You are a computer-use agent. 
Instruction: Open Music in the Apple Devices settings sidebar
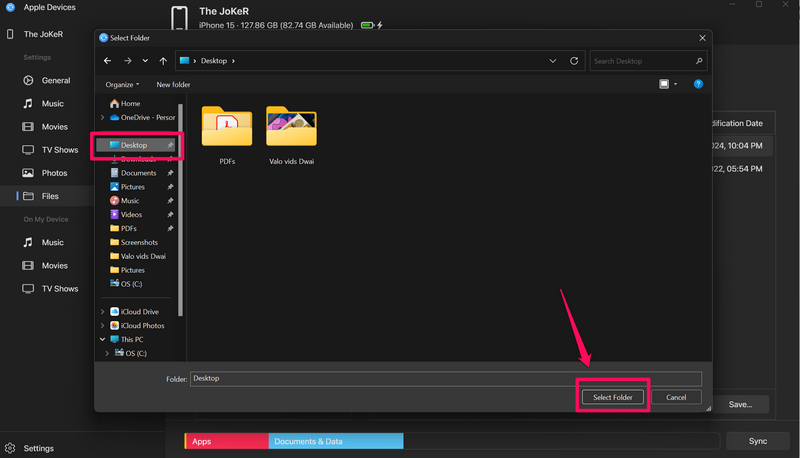[52, 104]
